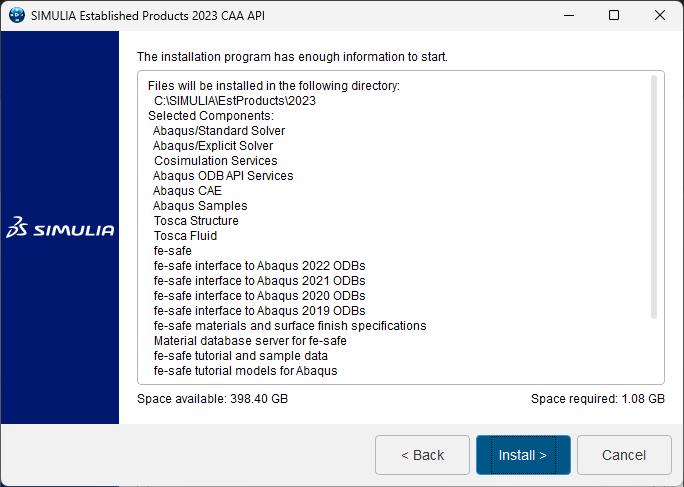The width and height of the screenshot is (684, 487).
Task: Click the summary list vertical scrollbar
Action: [653, 197]
